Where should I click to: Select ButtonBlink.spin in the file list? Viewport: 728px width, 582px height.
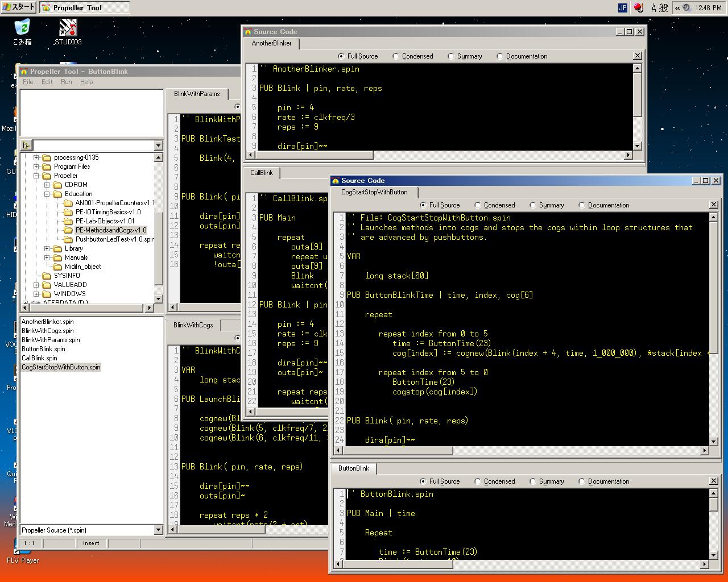pyautogui.click(x=43, y=349)
